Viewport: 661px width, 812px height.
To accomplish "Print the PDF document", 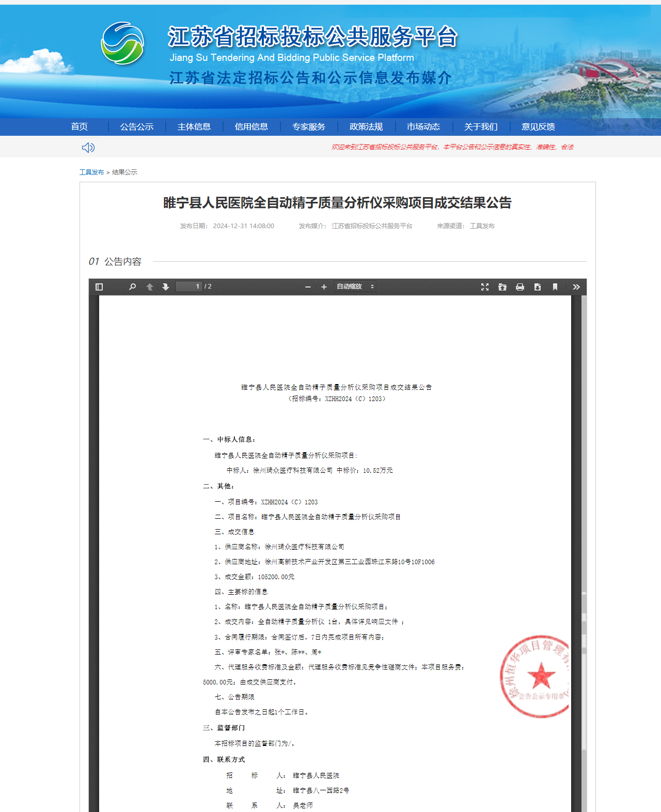I will tap(520, 287).
